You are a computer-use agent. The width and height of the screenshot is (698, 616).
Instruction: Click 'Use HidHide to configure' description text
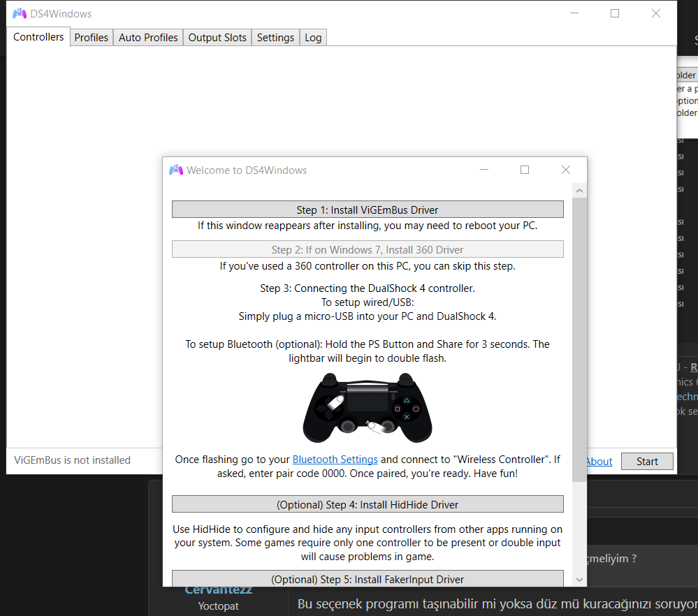point(368,543)
